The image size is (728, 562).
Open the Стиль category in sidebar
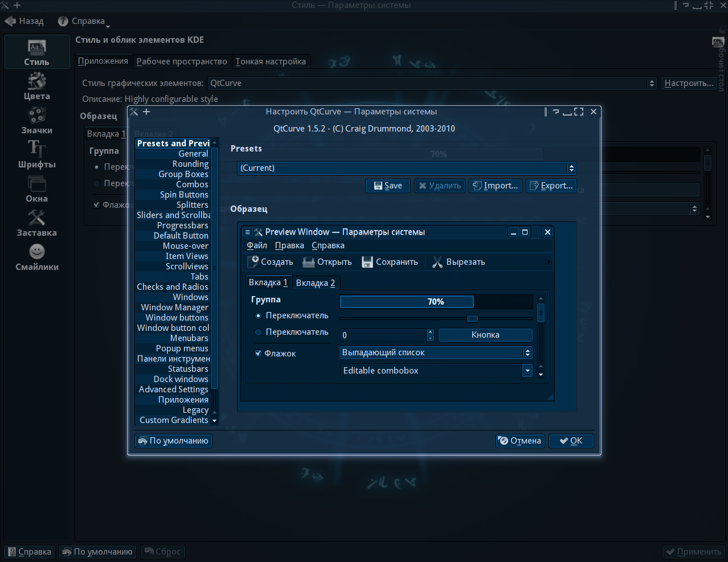(36, 52)
